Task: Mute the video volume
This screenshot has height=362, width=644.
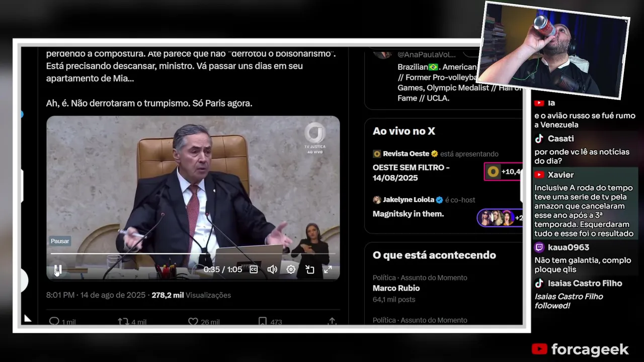Action: click(x=272, y=269)
